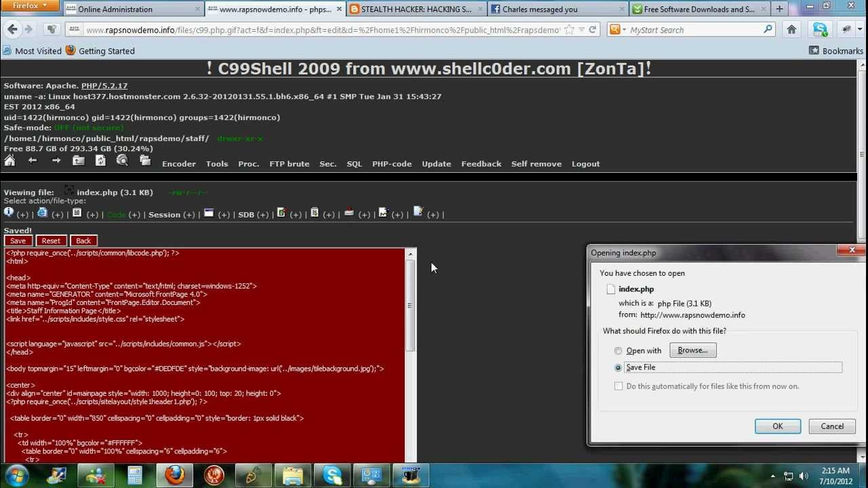Select the window-shaped file-type icon
Screen dimensions: 868x488
point(209,213)
